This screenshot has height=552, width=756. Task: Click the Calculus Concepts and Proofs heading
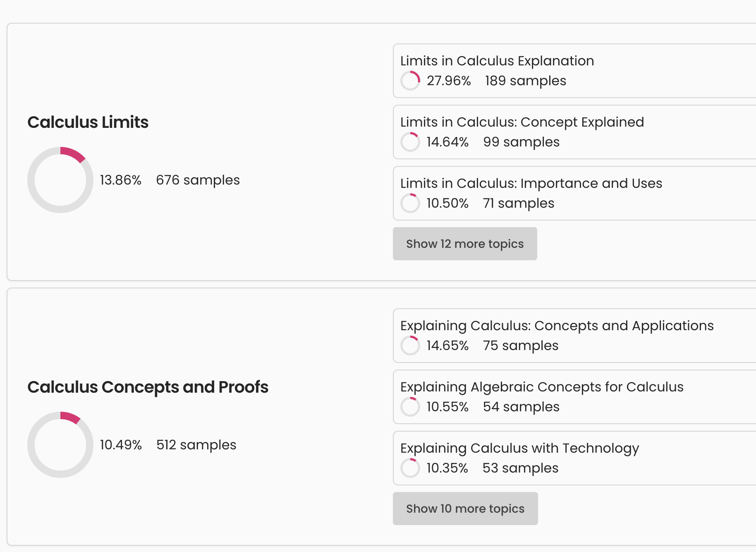point(148,387)
